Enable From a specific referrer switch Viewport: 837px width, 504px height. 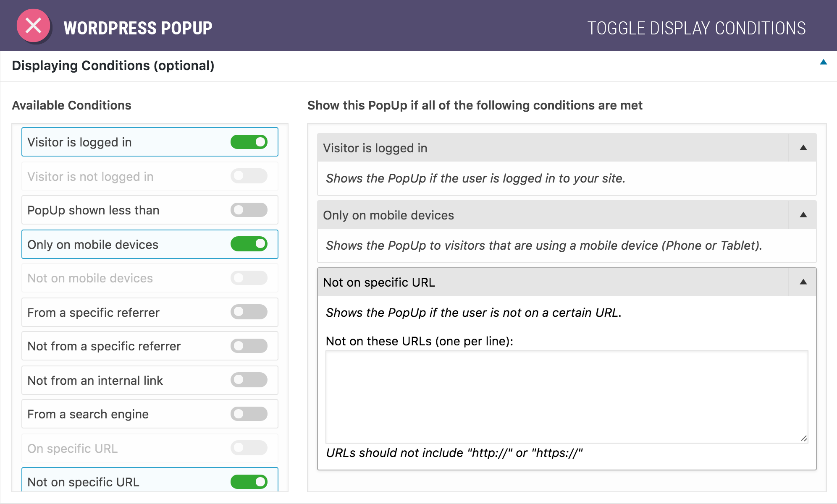249,312
